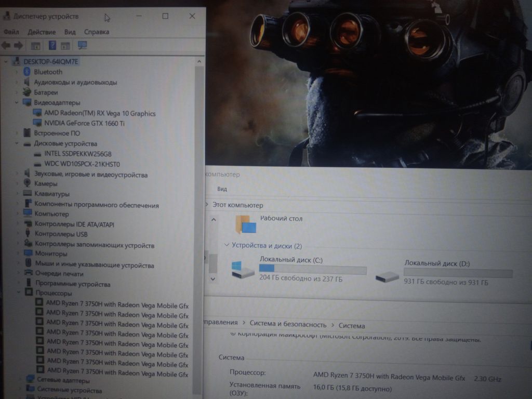Click Explorer navigation pane scroll-down arrow
Screen dimensions: 532x399
[x=212, y=279]
